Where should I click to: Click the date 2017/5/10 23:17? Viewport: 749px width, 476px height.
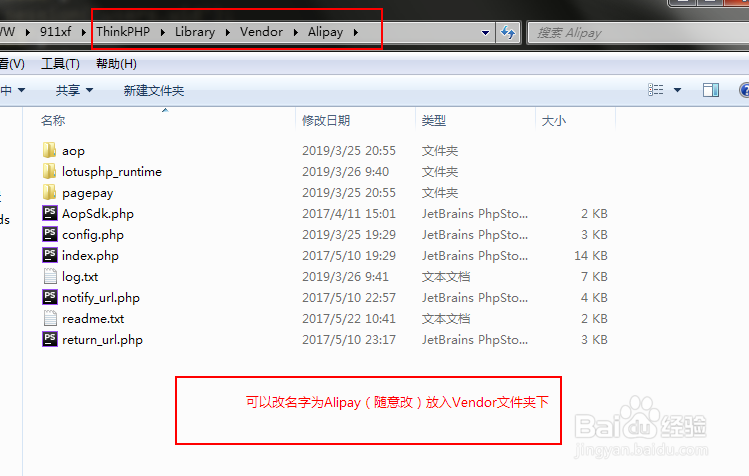click(x=349, y=340)
